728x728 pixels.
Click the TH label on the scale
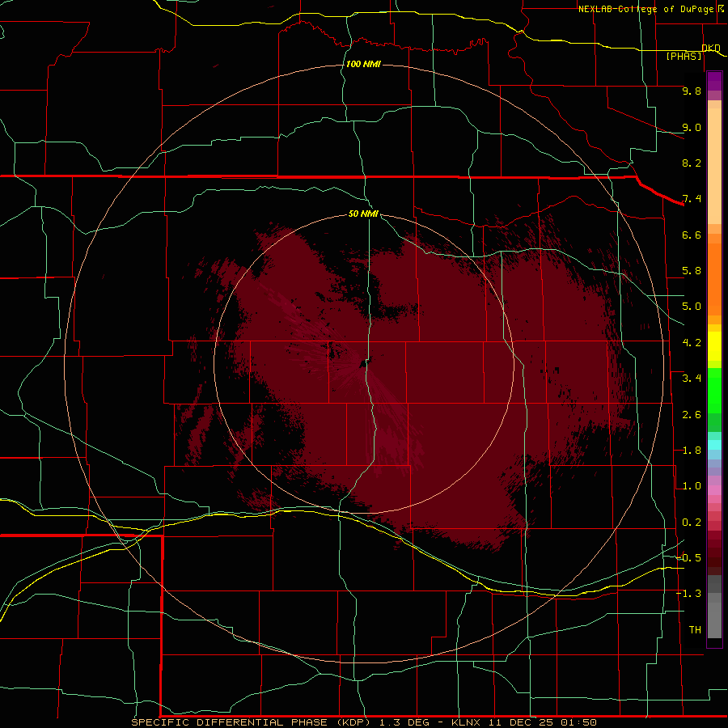695,630
